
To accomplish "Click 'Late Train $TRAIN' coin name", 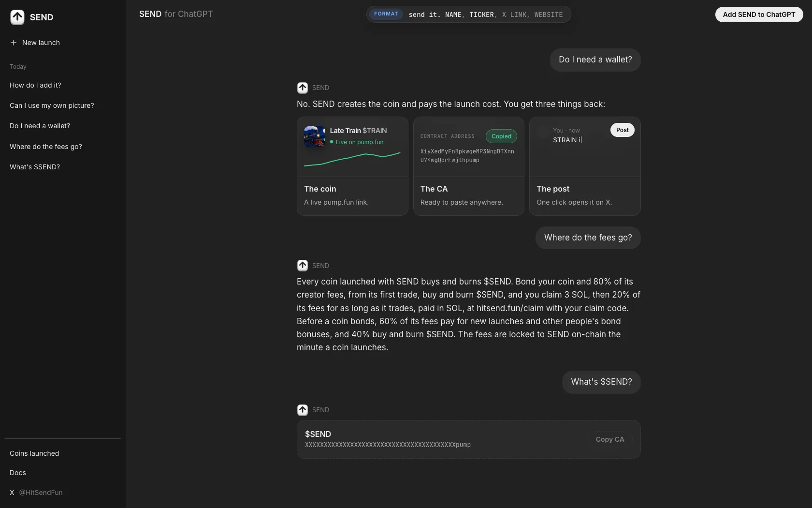I will (x=358, y=131).
